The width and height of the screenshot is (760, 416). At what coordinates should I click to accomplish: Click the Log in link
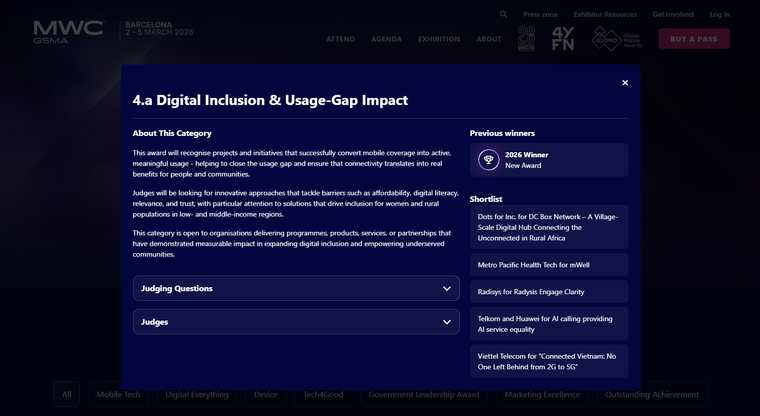719,14
